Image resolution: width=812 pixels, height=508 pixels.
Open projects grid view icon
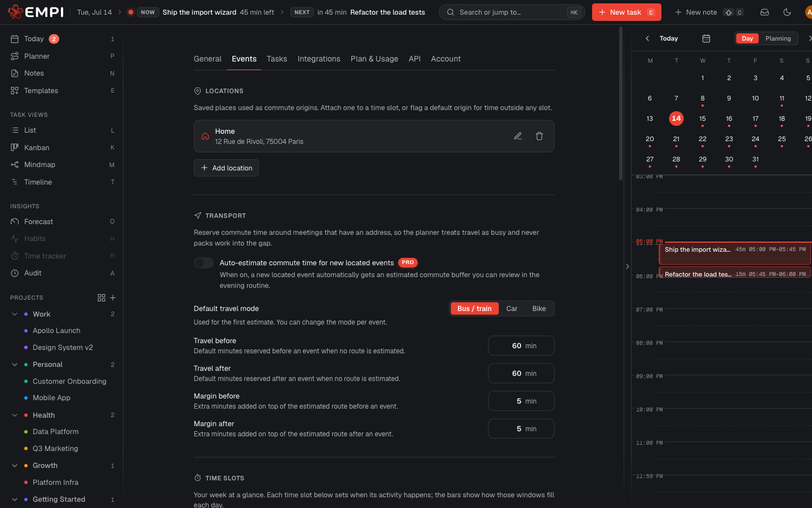101,297
